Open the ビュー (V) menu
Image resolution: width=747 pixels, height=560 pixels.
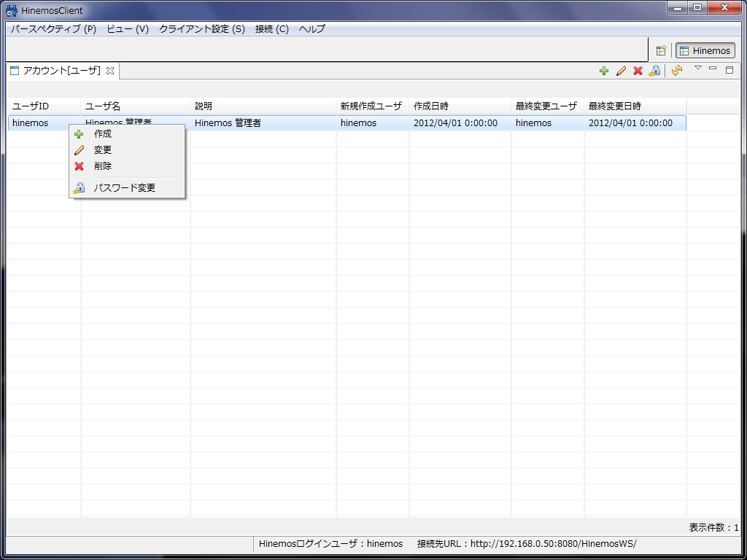(x=128, y=29)
